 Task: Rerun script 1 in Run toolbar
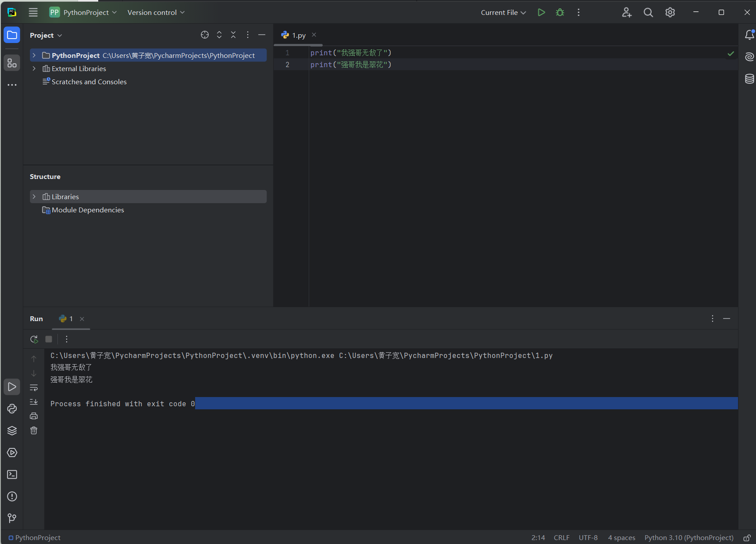(34, 339)
